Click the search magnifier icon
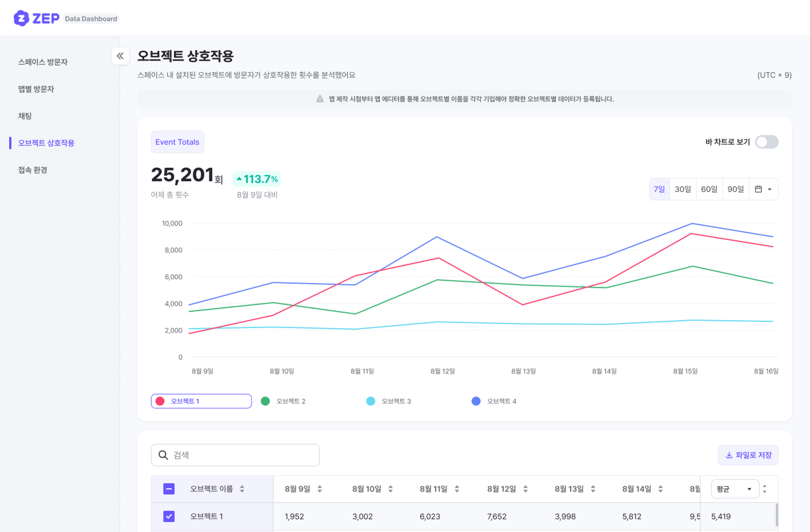The height and width of the screenshot is (532, 810). 163,455
